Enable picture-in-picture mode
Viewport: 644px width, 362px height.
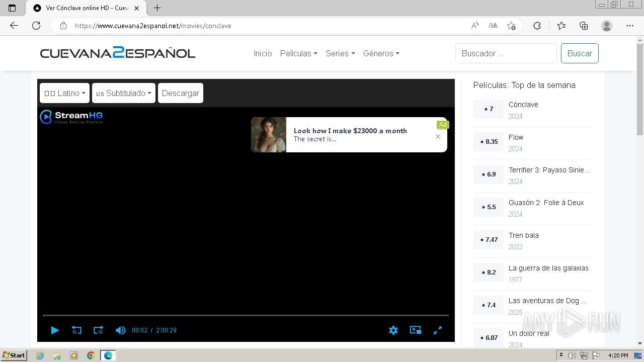click(416, 330)
